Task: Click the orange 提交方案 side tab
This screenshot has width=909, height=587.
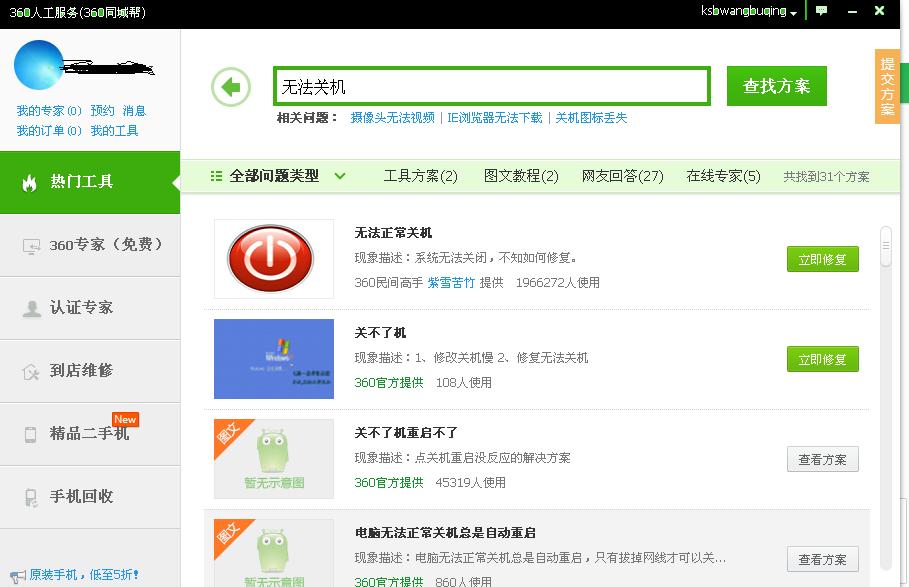Action: 887,86
